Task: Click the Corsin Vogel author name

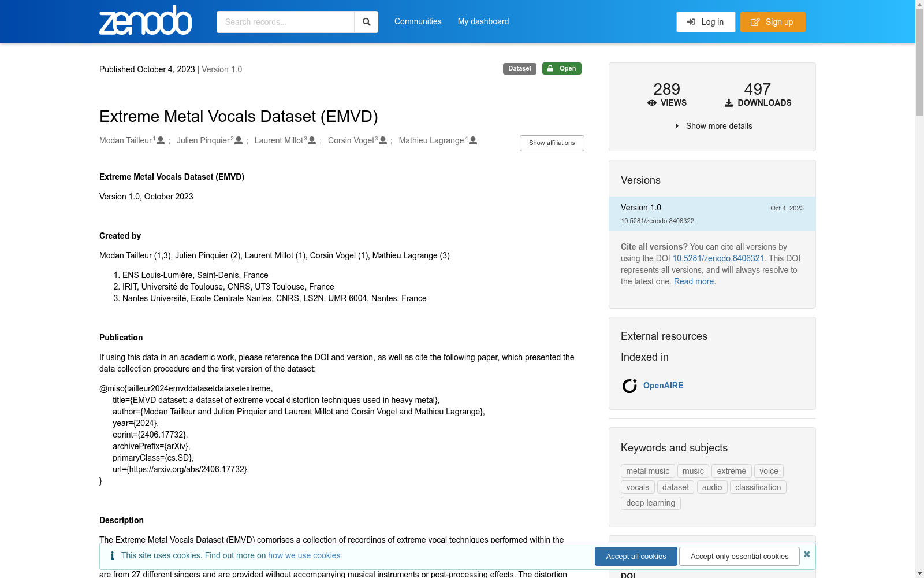Action: tap(351, 140)
